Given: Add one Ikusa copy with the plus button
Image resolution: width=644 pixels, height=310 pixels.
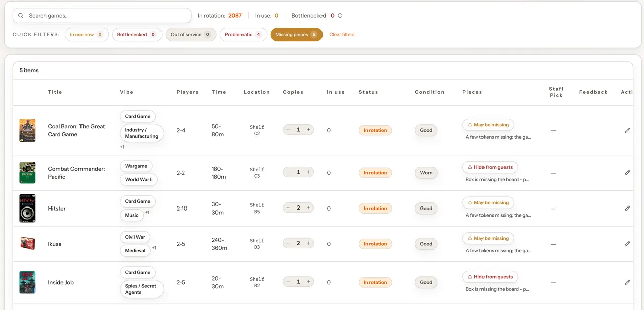Looking at the screenshot, I should tap(309, 243).
